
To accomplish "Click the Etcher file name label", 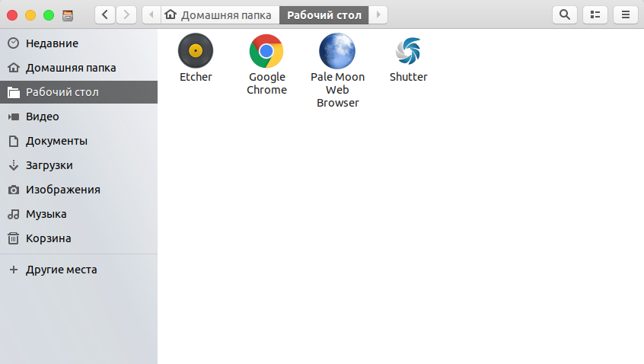I will click(196, 77).
